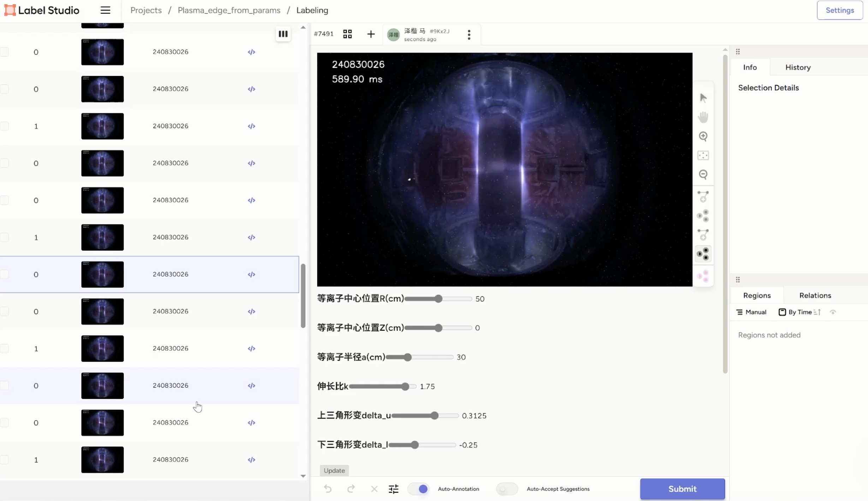Open the By Time ordering dropdown

click(x=795, y=312)
